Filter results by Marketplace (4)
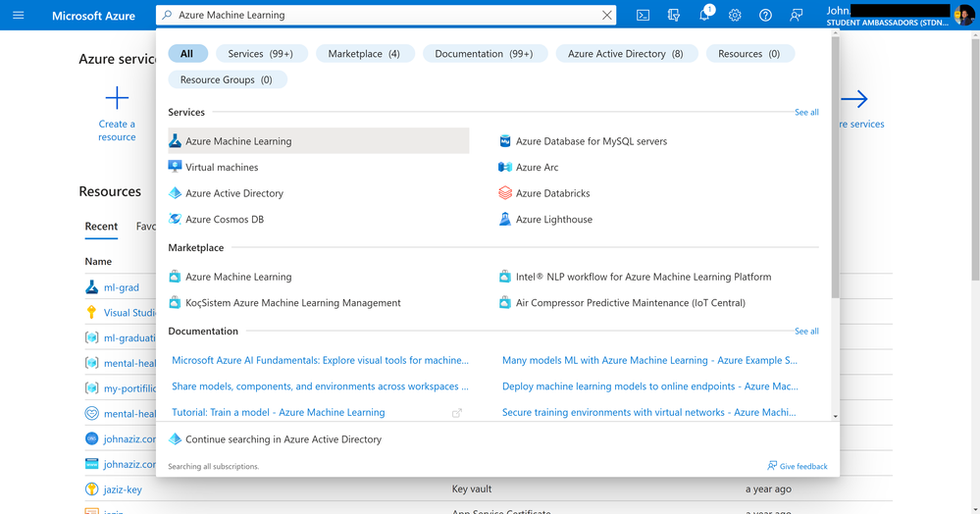Image resolution: width=980 pixels, height=514 pixels. (x=364, y=54)
